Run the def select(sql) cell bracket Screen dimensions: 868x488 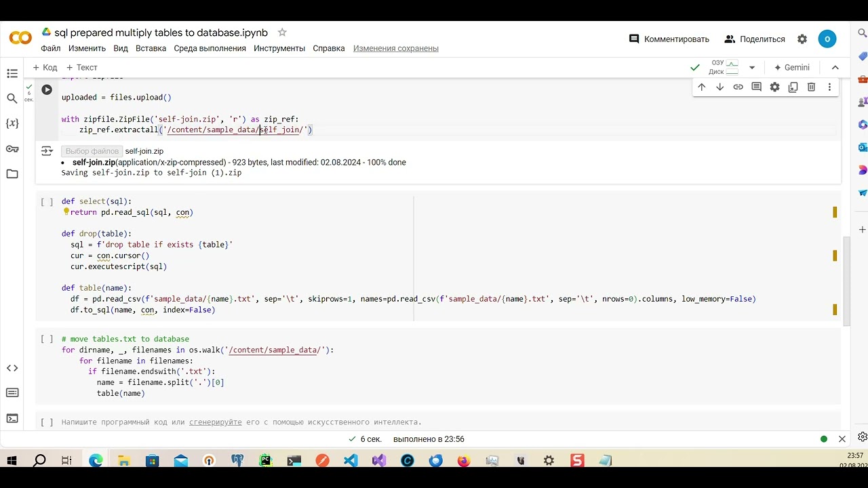[47, 202]
